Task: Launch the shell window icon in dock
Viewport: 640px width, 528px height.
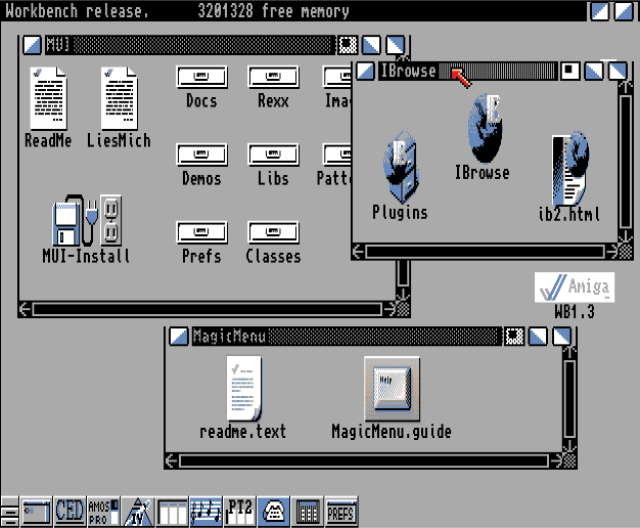Action: tap(36, 511)
